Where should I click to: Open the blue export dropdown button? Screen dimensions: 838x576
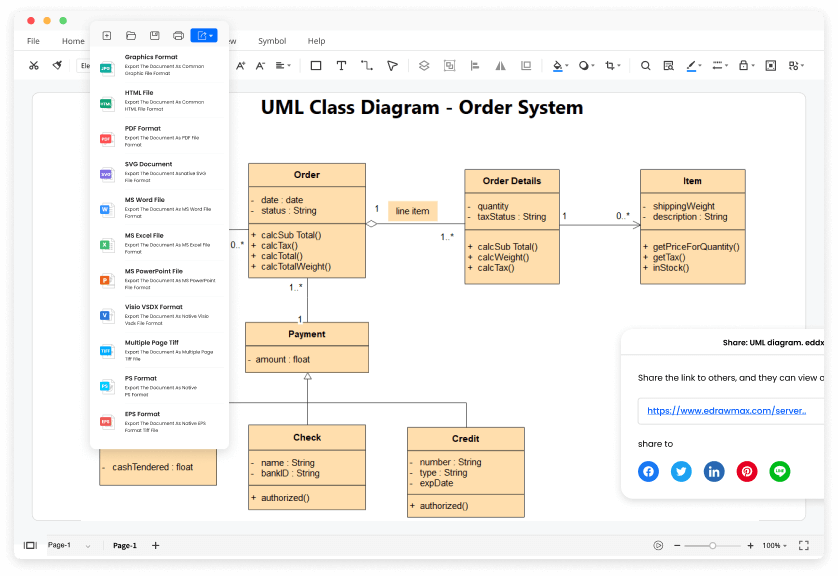(x=204, y=35)
